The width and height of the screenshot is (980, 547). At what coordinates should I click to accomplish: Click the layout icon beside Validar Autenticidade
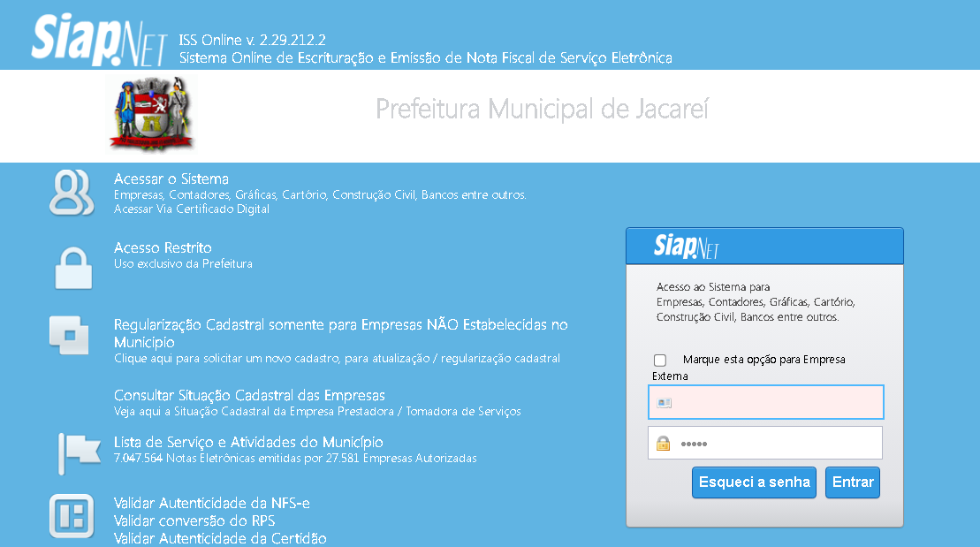tap(72, 516)
